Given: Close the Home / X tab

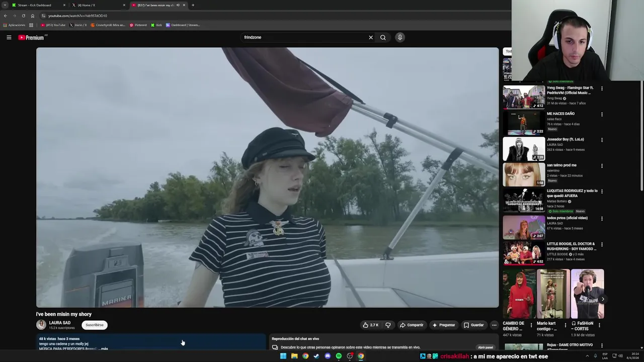Looking at the screenshot, I should tap(124, 5).
